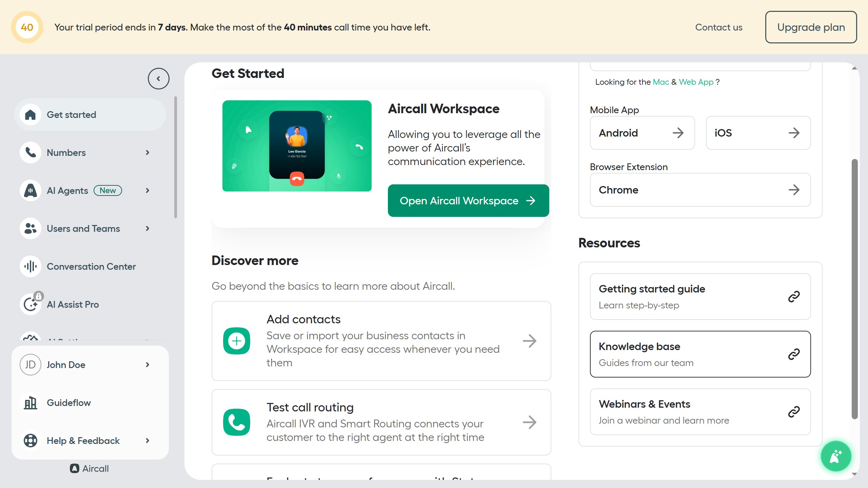The width and height of the screenshot is (868, 488).
Task: Open the Getting started guide card
Action: point(700,297)
